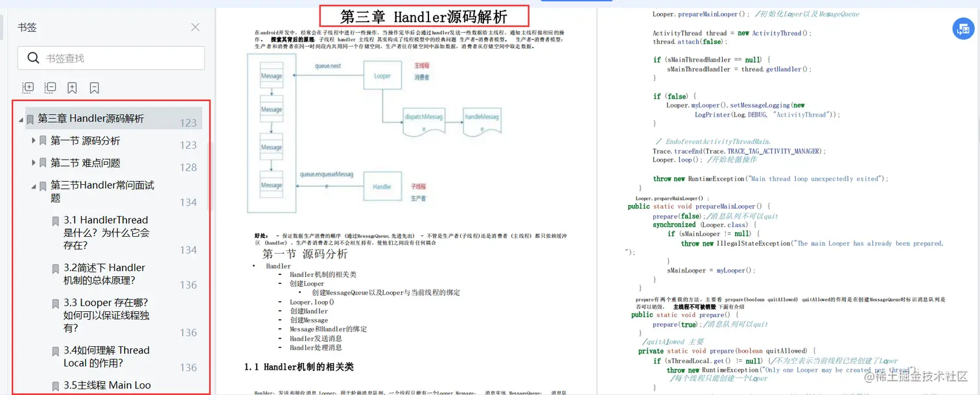Click inside the 书签查找 search field
The width and height of the screenshot is (980, 395).
(x=117, y=58)
